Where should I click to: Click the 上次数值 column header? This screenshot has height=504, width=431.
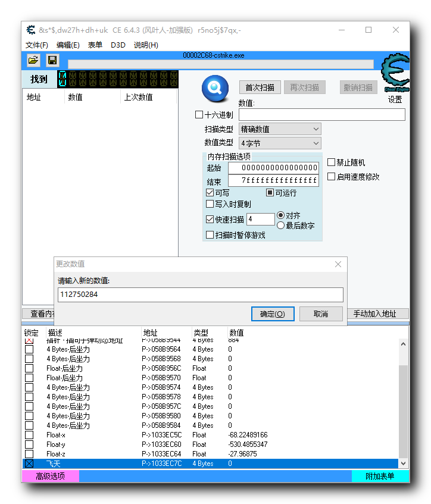pyautogui.click(x=138, y=97)
